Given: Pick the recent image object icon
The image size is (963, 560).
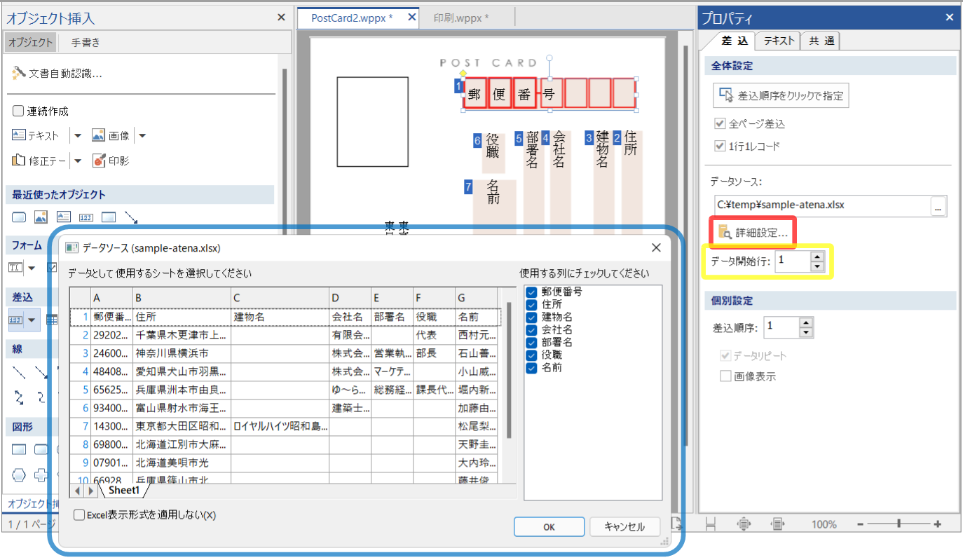Looking at the screenshot, I should point(41,217).
